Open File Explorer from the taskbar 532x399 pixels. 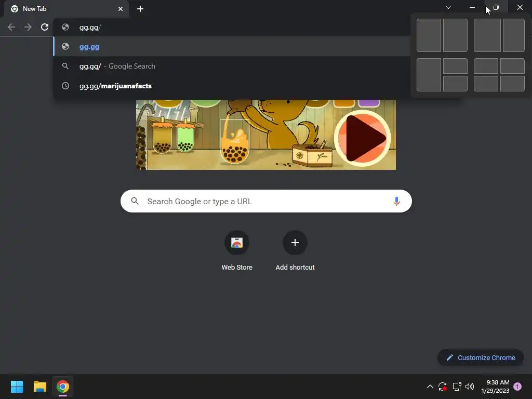[39, 387]
